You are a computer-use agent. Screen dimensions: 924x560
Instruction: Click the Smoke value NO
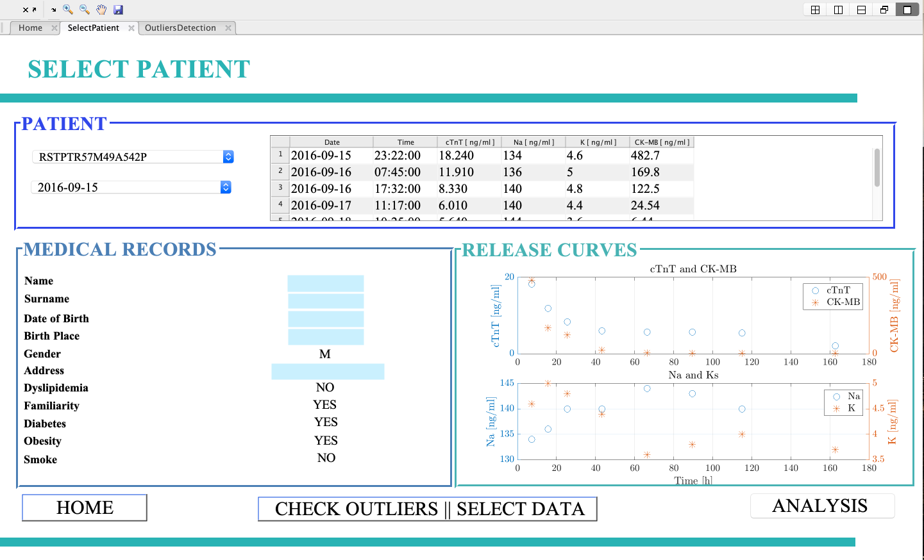pyautogui.click(x=326, y=458)
